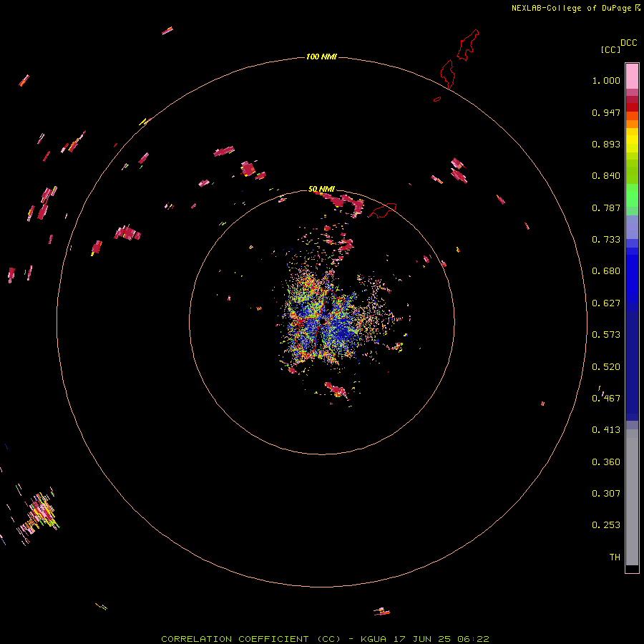Click the Correlation Coefficient KGUA title text
The image size is (644, 644).
pyautogui.click(x=325, y=639)
